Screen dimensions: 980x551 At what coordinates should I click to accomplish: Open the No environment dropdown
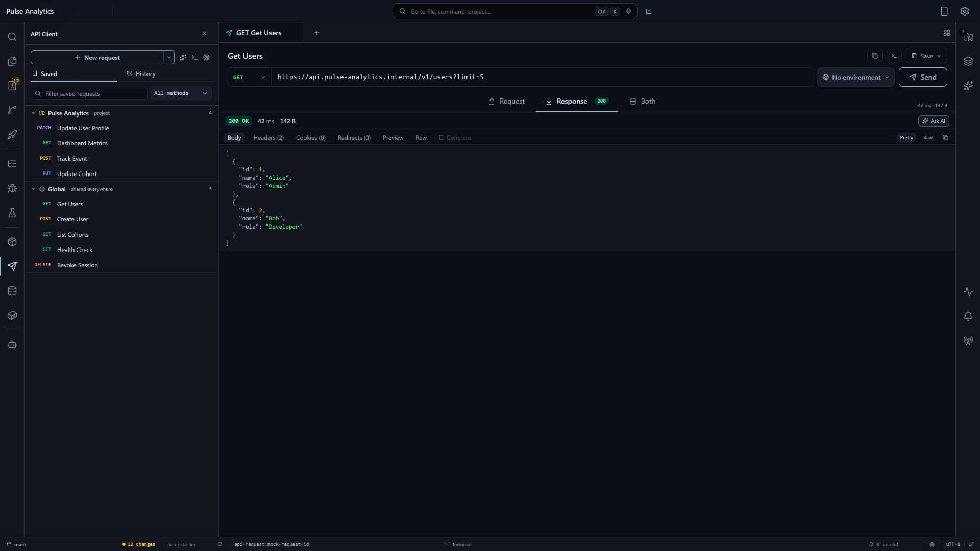856,77
